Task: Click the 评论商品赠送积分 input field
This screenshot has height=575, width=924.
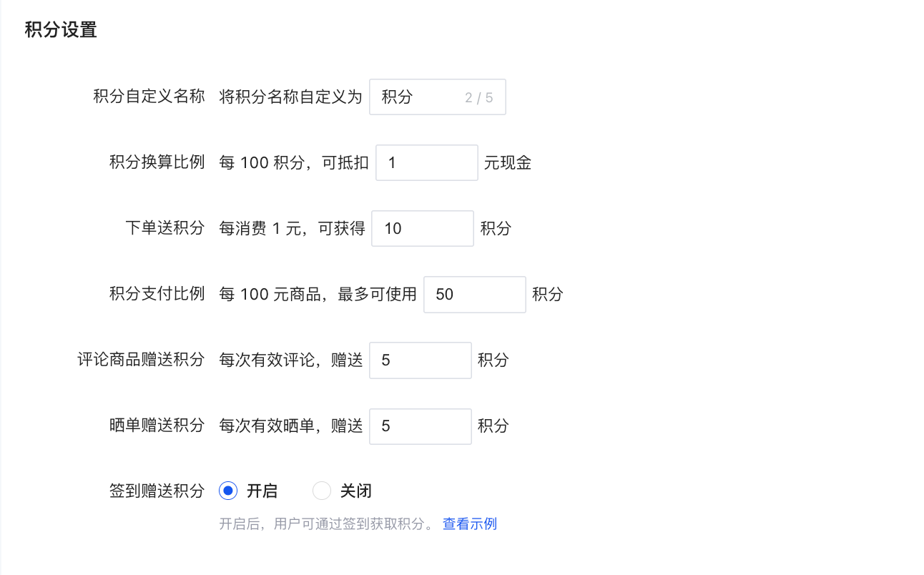Action: click(x=420, y=360)
